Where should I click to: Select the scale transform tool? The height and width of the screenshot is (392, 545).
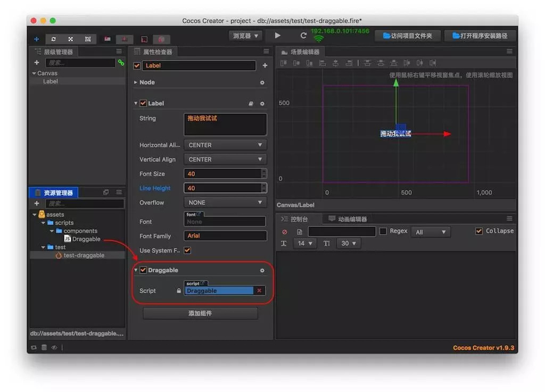pos(70,39)
